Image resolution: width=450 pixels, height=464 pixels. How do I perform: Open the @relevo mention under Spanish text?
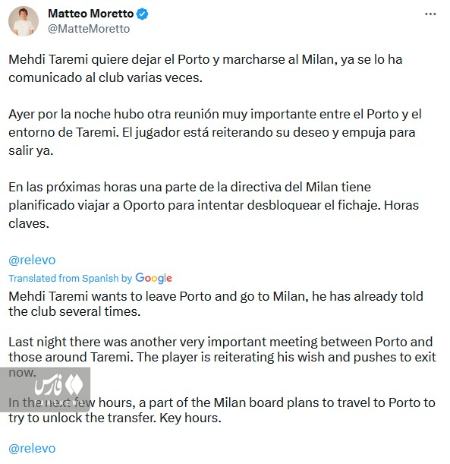pyautogui.click(x=32, y=260)
